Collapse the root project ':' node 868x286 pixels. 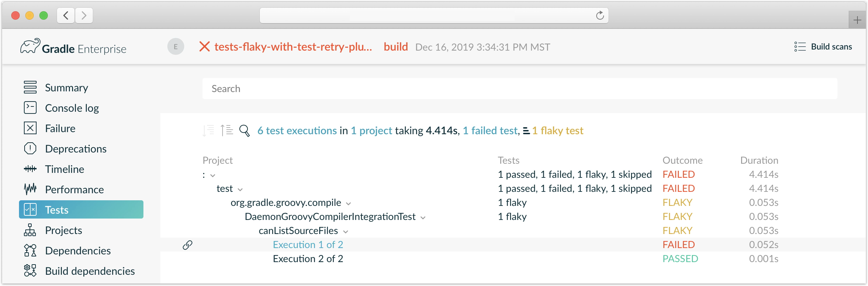coord(213,175)
